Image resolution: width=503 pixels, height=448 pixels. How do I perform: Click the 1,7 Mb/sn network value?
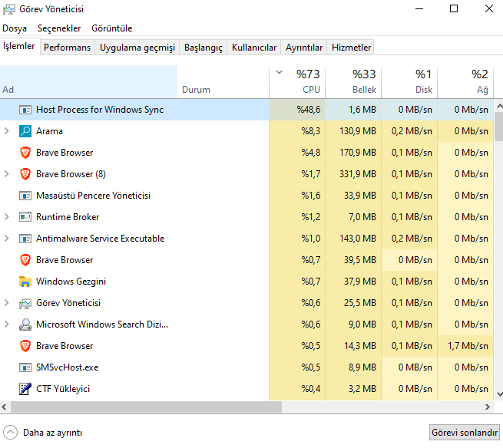click(468, 346)
